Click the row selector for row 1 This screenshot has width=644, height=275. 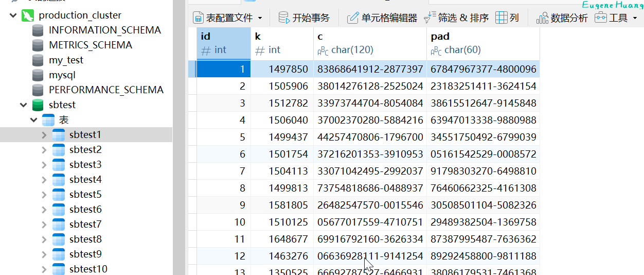click(192, 69)
